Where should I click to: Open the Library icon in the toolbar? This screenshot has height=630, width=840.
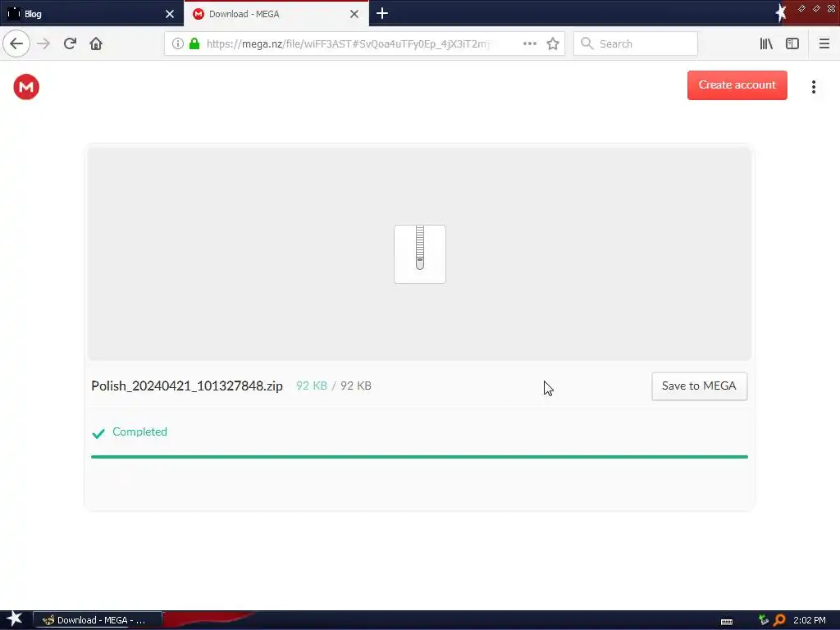pos(766,43)
